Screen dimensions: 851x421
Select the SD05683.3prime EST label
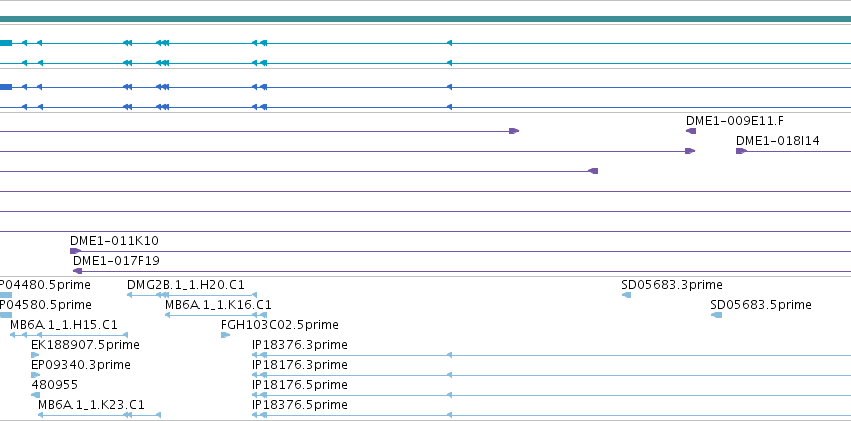tap(672, 285)
